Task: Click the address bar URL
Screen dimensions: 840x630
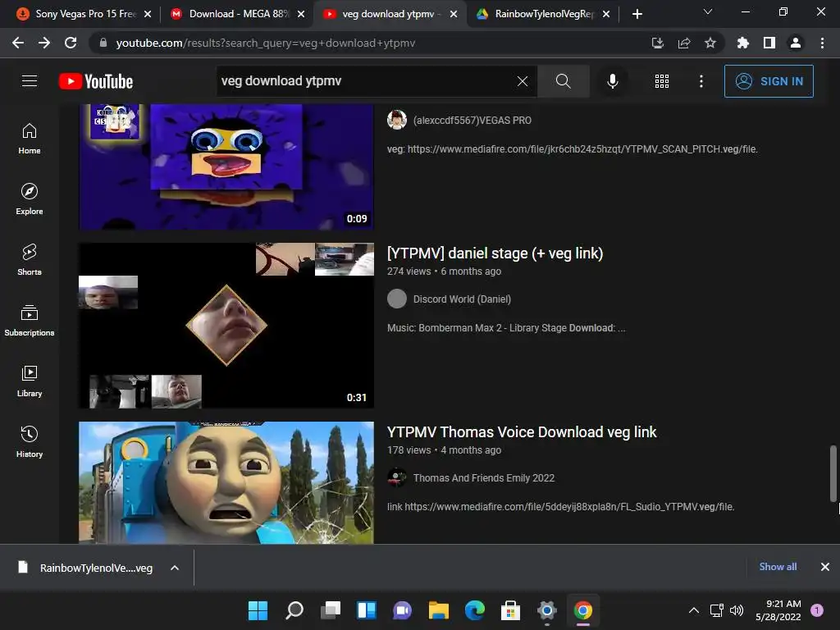Action: coord(265,43)
